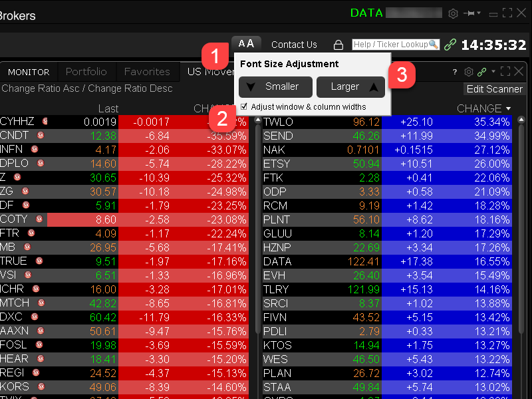Select the REGI ticker symbol
The width and height of the screenshot is (532, 399).
[x=12, y=372]
